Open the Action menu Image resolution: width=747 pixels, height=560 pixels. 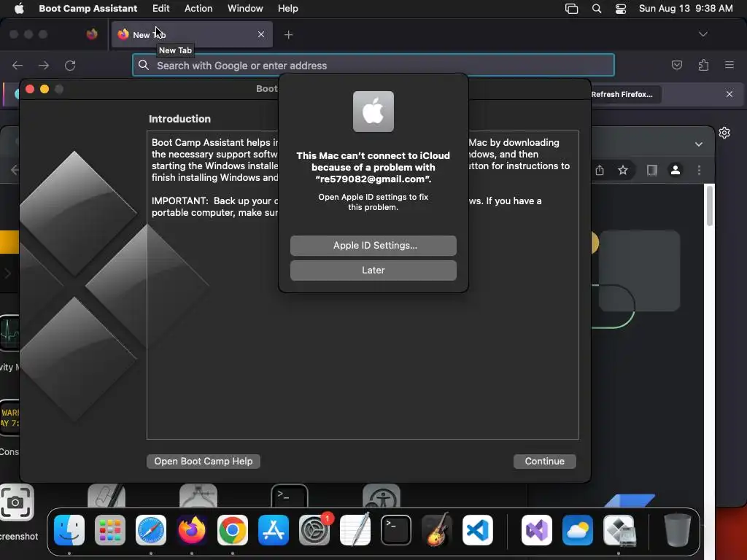click(x=198, y=8)
